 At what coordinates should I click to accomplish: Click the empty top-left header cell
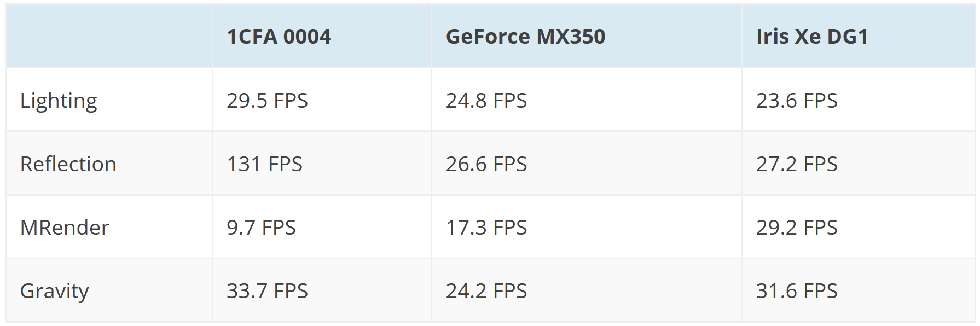[109, 37]
